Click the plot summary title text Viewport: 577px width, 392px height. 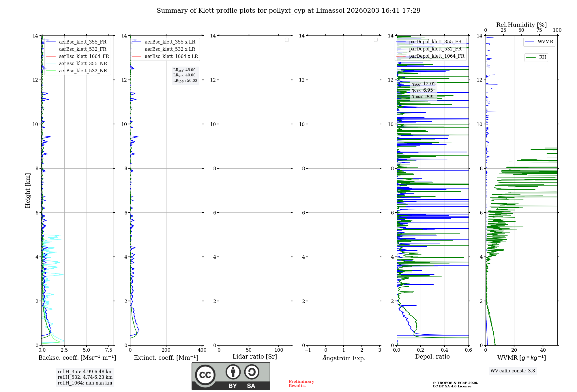(x=288, y=11)
